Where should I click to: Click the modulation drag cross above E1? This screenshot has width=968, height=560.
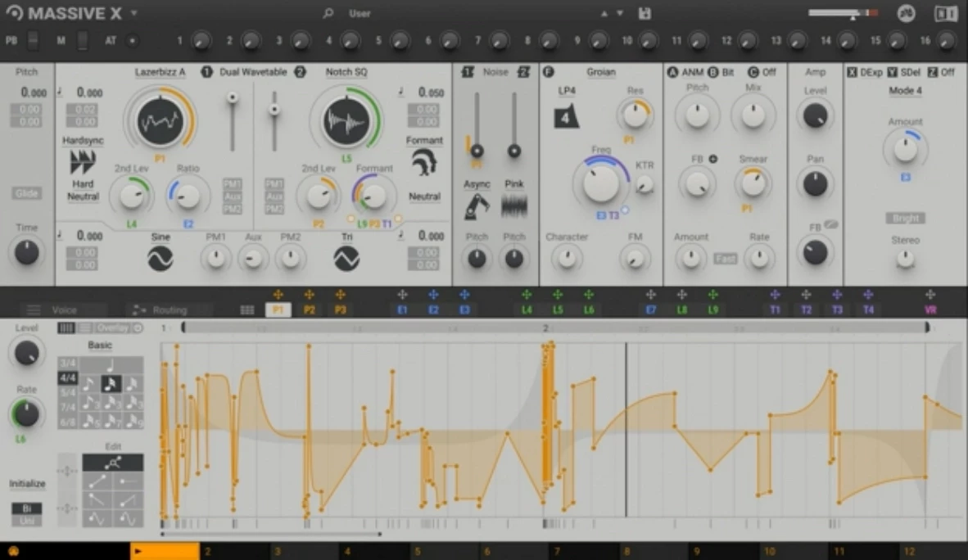(402, 295)
